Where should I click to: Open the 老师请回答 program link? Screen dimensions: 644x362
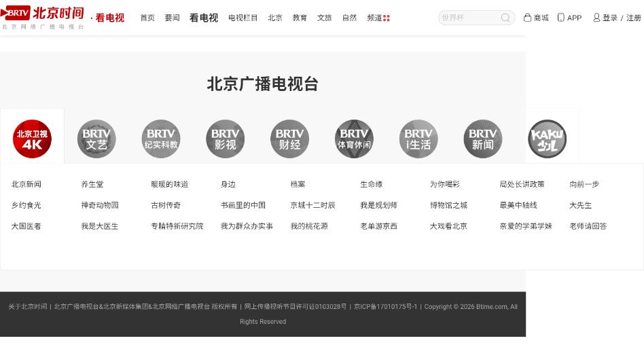588,226
